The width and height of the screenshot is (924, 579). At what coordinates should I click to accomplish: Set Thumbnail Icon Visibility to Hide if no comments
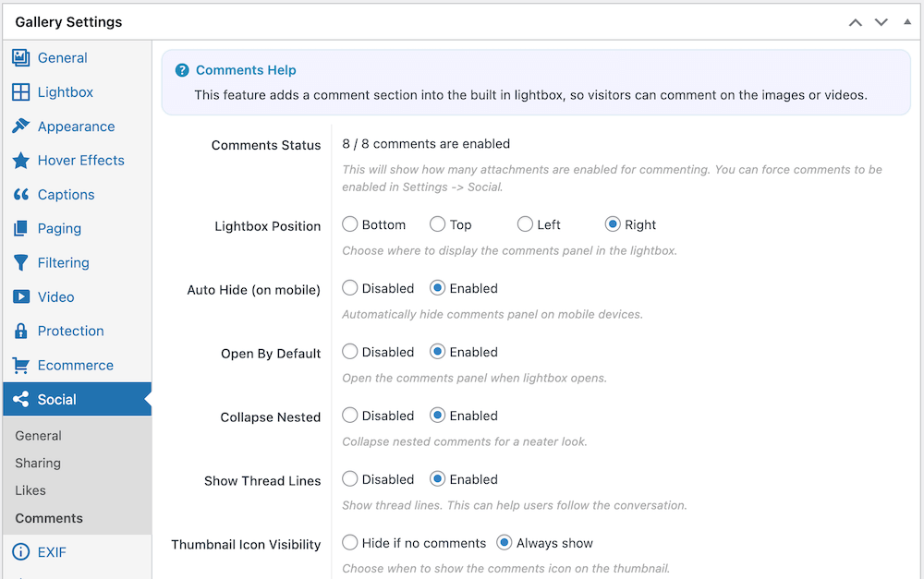pyautogui.click(x=350, y=542)
